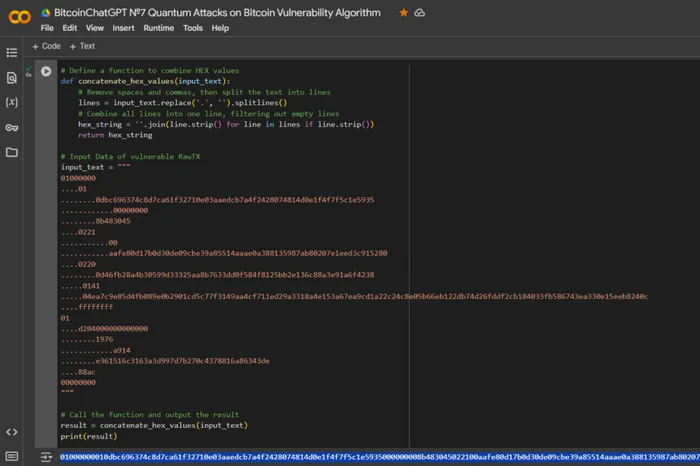The width and height of the screenshot is (700, 466).
Task: Click the line '....d204000000000000'
Action: pos(104,329)
